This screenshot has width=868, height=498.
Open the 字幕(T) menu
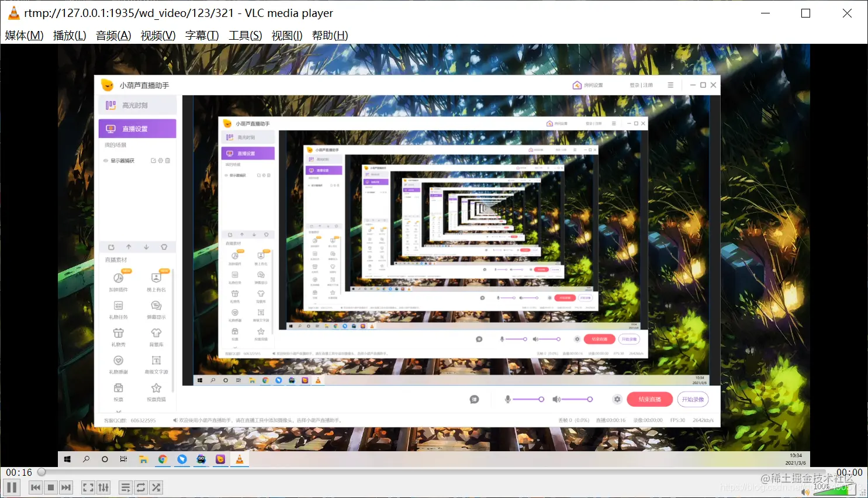click(x=202, y=36)
